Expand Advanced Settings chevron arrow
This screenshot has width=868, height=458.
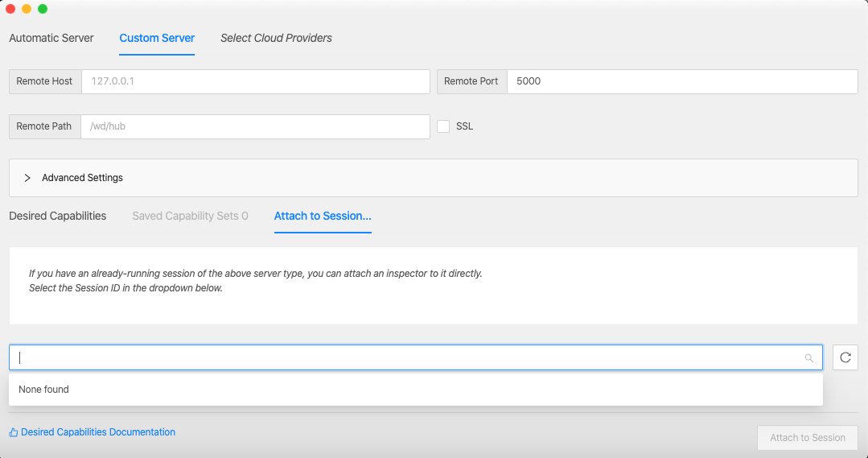pyautogui.click(x=27, y=178)
